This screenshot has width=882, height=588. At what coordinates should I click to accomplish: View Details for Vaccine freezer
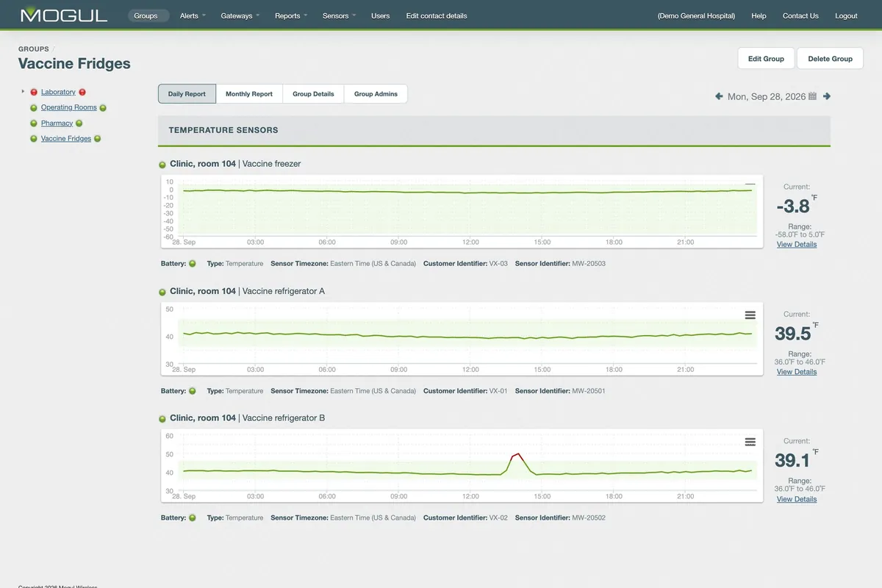797,244
